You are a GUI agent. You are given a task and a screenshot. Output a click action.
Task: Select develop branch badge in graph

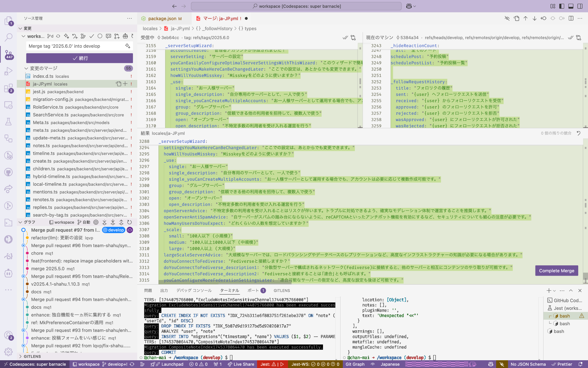(x=114, y=230)
